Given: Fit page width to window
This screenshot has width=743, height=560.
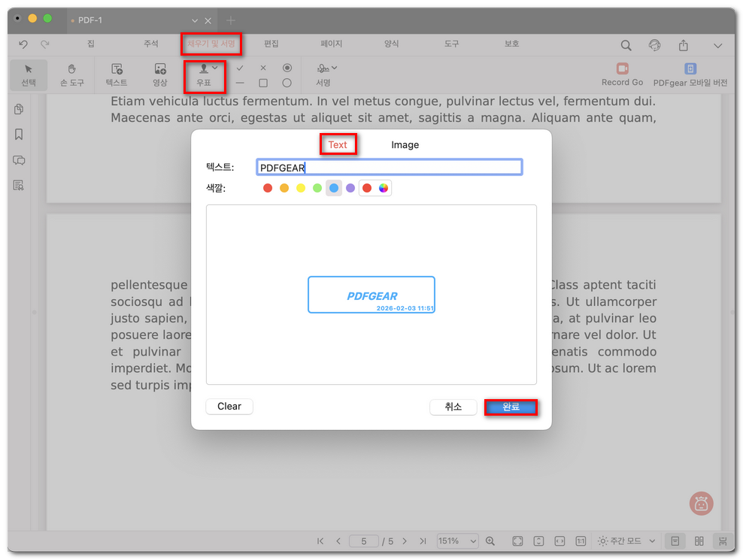Looking at the screenshot, I should [560, 541].
